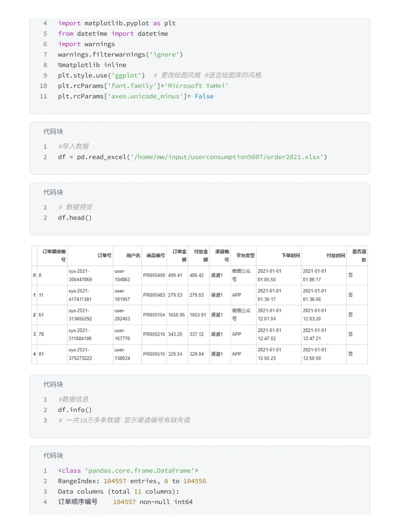Click the plt.style.use('ggplot') line

click(101, 75)
